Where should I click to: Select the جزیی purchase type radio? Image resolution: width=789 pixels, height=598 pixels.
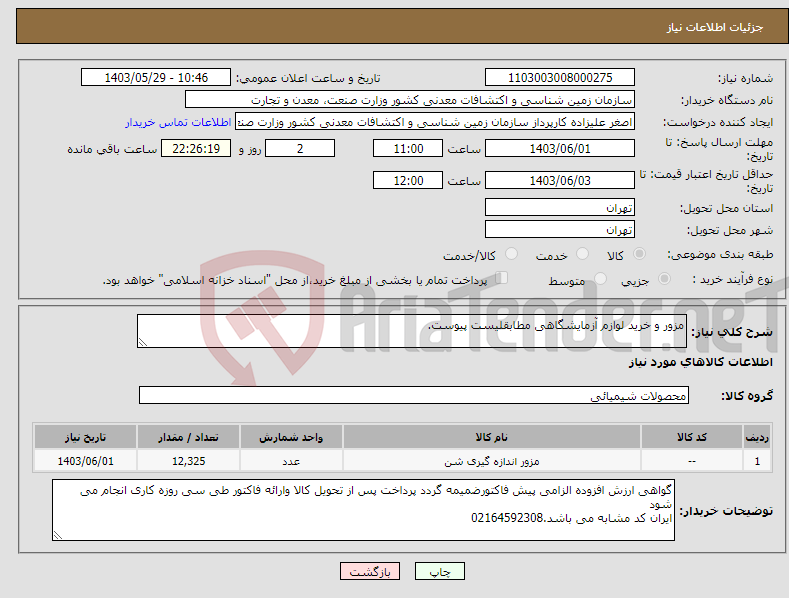point(664,279)
